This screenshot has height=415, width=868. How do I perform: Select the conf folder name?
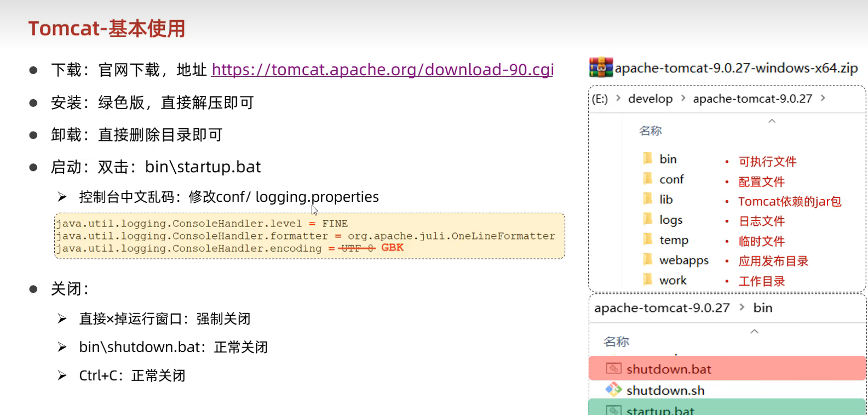pyautogui.click(x=671, y=179)
